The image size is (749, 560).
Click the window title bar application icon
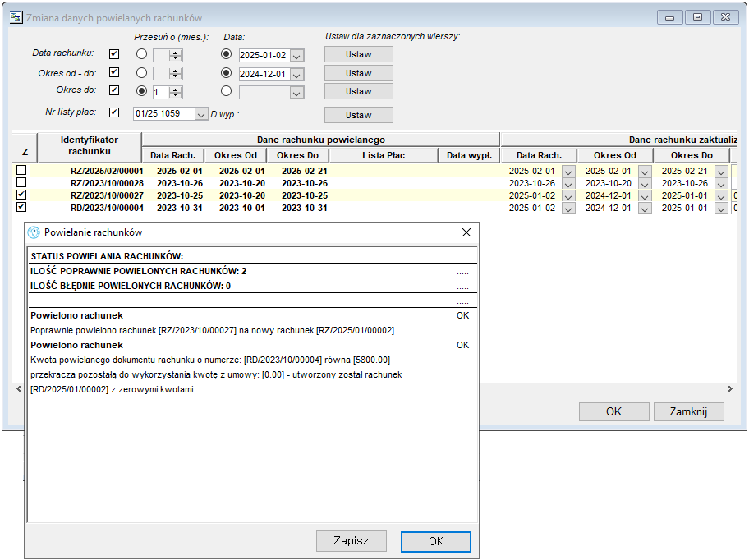point(16,17)
